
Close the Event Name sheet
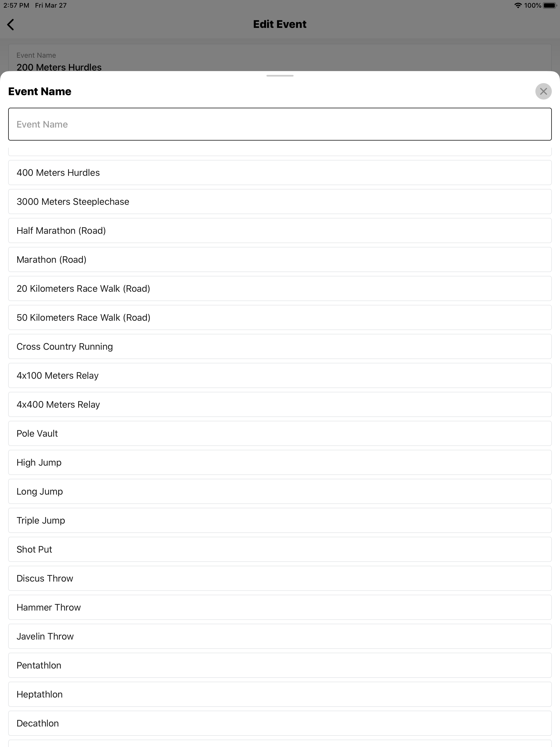(x=543, y=91)
